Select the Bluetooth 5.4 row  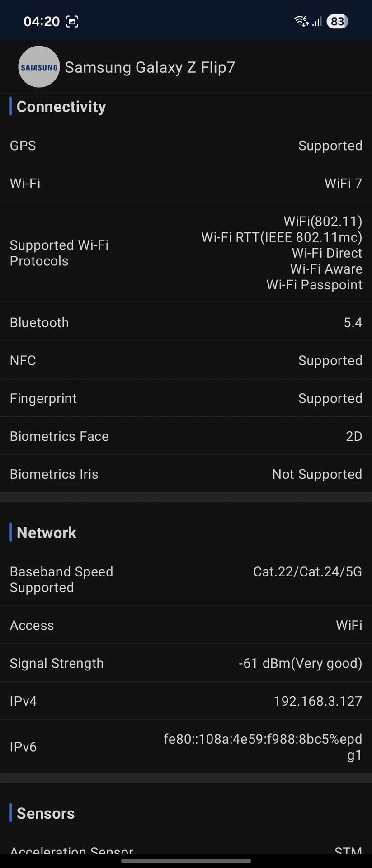click(186, 322)
